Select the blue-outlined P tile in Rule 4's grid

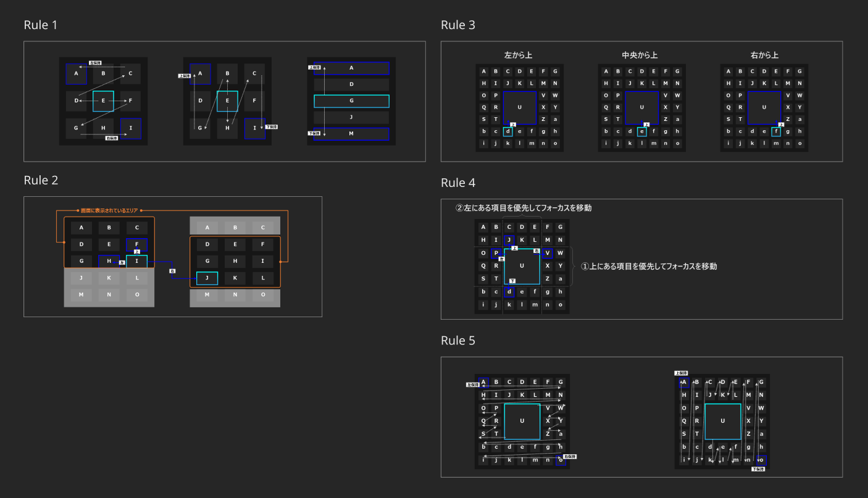[x=496, y=253]
